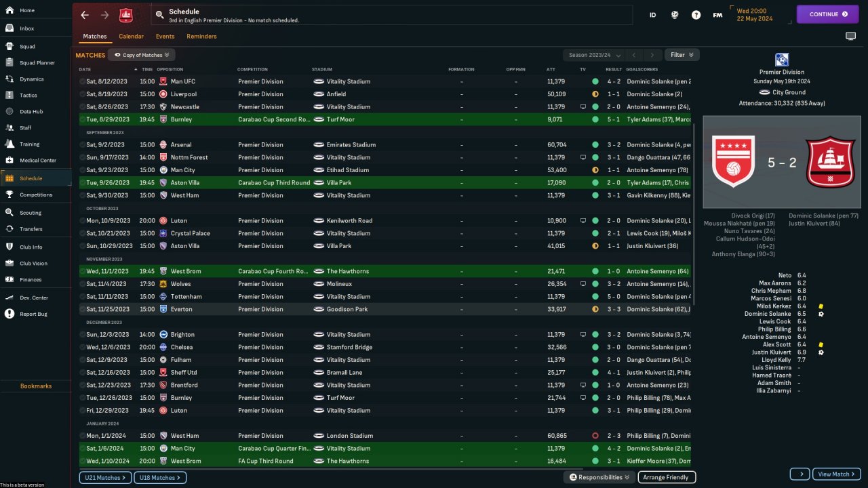The image size is (868, 488).
Task: Open the ID icon in top bar
Action: [652, 15]
